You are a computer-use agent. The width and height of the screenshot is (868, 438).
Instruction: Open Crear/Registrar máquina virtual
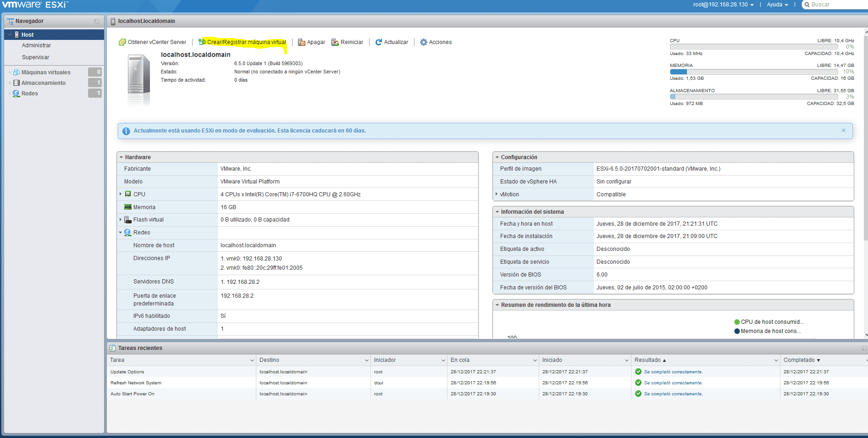pos(242,42)
